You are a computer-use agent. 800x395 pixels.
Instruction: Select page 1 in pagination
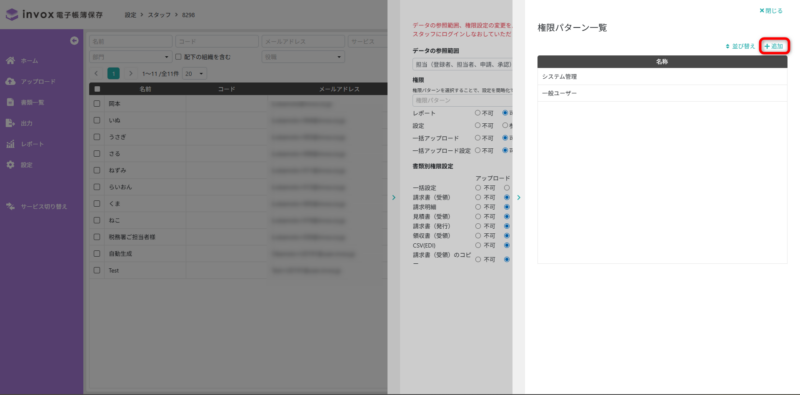(113, 73)
